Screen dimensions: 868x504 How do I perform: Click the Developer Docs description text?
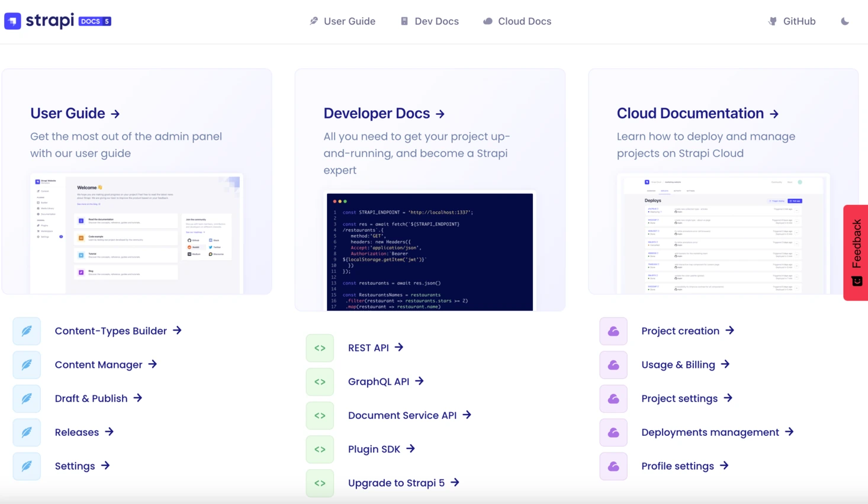tap(417, 153)
